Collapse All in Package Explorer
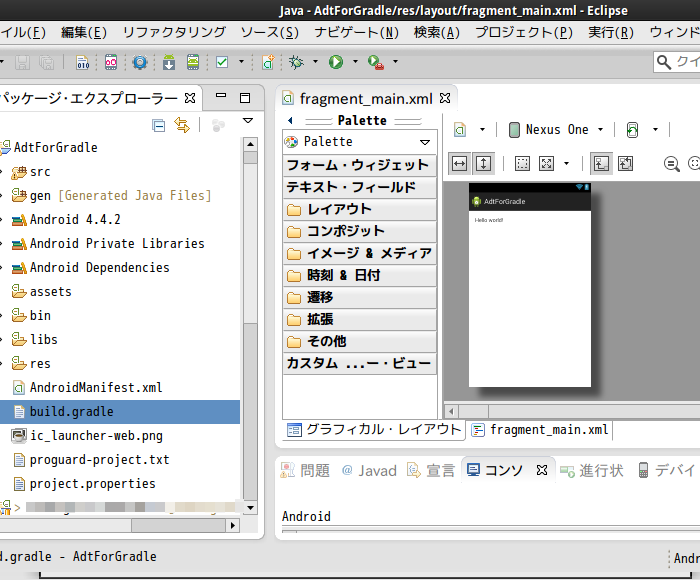This screenshot has width=700, height=580. point(158,125)
